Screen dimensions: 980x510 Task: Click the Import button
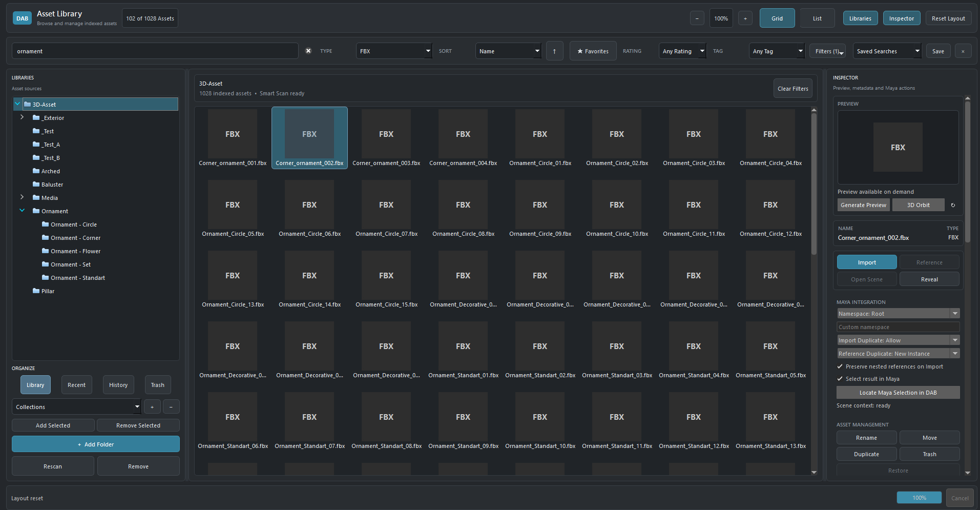[x=867, y=262]
